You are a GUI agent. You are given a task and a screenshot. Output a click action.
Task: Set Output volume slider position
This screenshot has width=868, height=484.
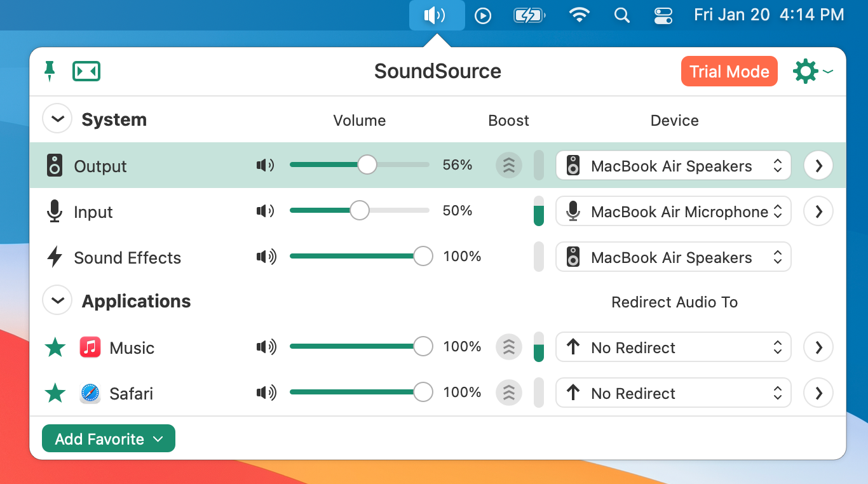pos(360,165)
